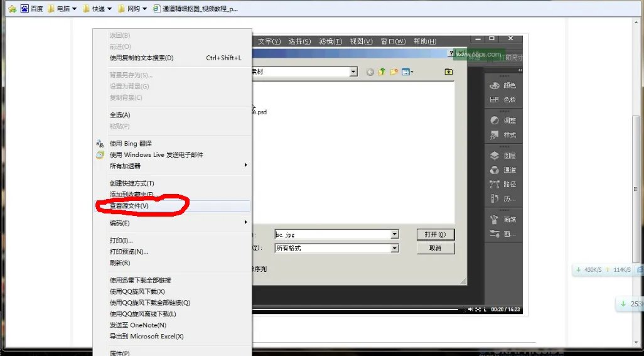Open the 画... brush presets panel
This screenshot has height=356, width=644.
click(503, 234)
